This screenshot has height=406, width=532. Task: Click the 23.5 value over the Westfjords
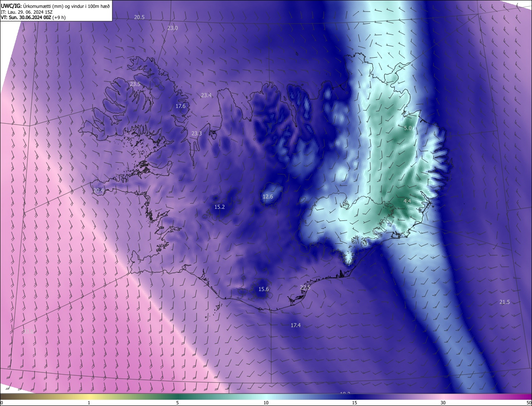[x=135, y=84]
